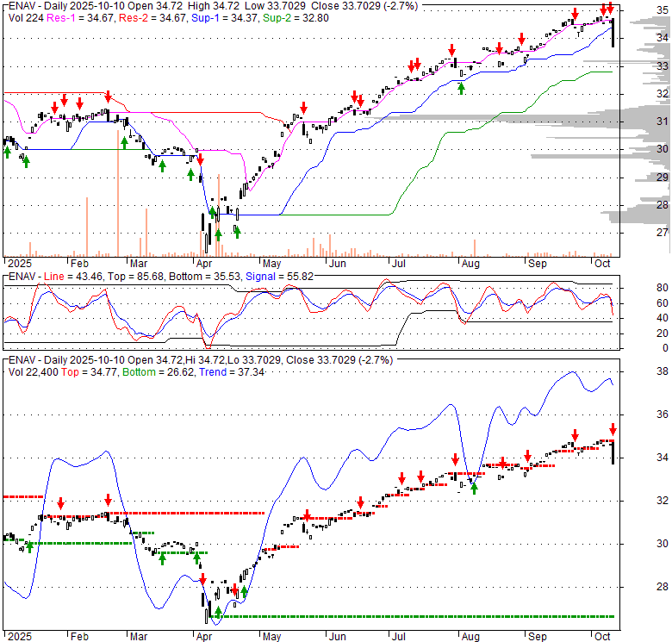Click the green up arrow in August on the bottom chart
The height and width of the screenshot is (642, 672).
[x=473, y=489]
